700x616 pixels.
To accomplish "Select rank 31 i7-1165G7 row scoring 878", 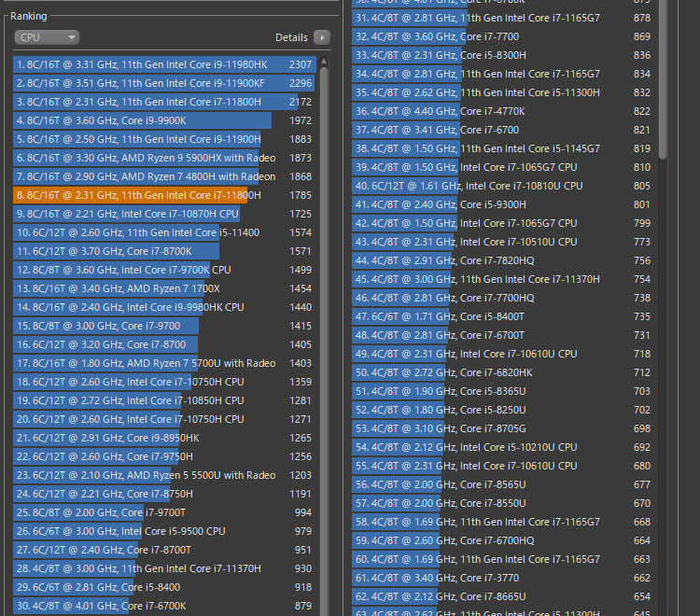I will 504,19.
